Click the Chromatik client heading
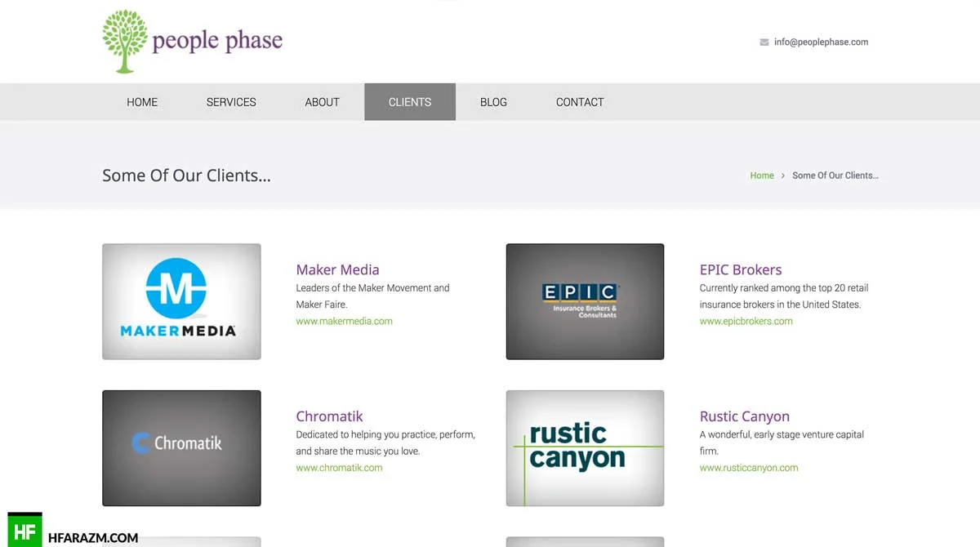This screenshot has width=980, height=547. pos(329,416)
